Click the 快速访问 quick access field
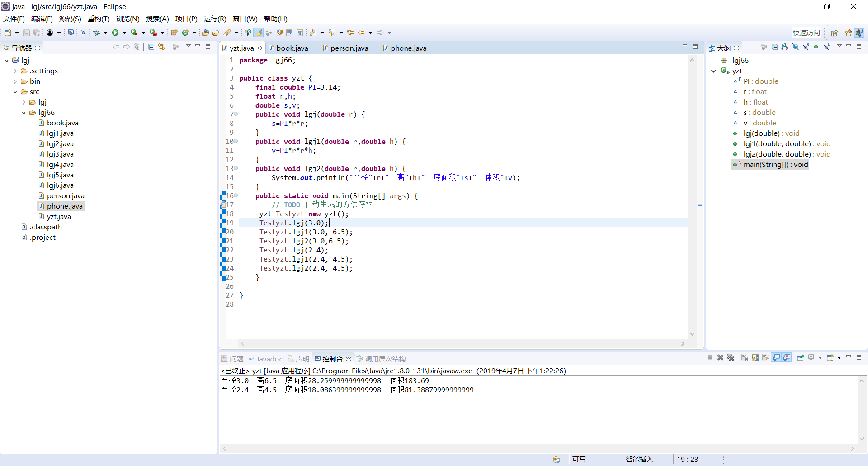Image resolution: width=868 pixels, height=466 pixels. [806, 33]
